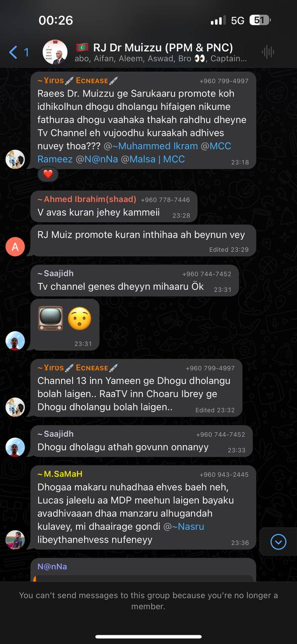Tap M.SaMaH's profile avatar
Image resolution: width=297 pixels, height=644 pixels.
[x=15, y=540]
